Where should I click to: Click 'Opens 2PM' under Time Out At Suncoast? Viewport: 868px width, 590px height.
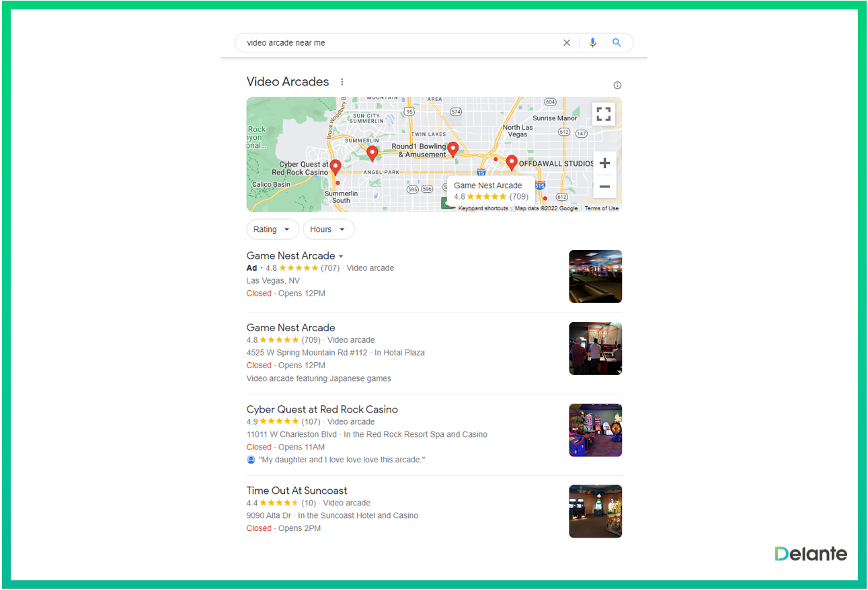299,528
